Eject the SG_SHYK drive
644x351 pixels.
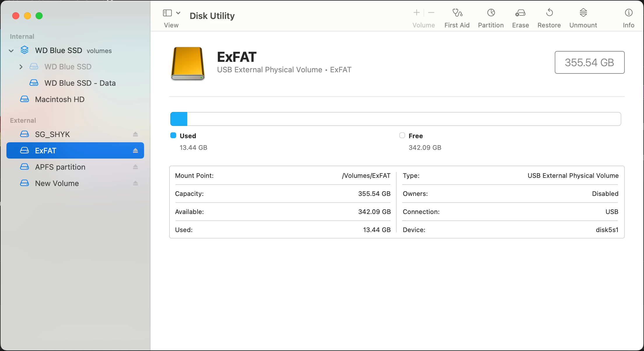pos(135,134)
